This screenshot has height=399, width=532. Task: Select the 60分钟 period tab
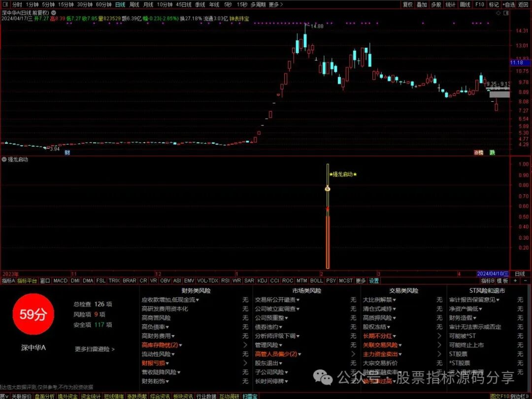[103, 4]
